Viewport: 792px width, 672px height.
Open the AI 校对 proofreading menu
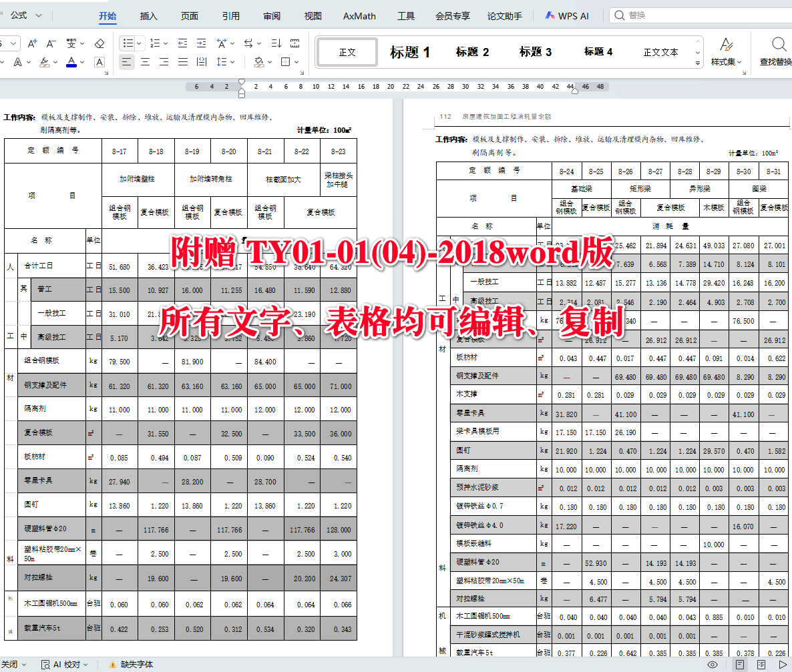click(65, 665)
